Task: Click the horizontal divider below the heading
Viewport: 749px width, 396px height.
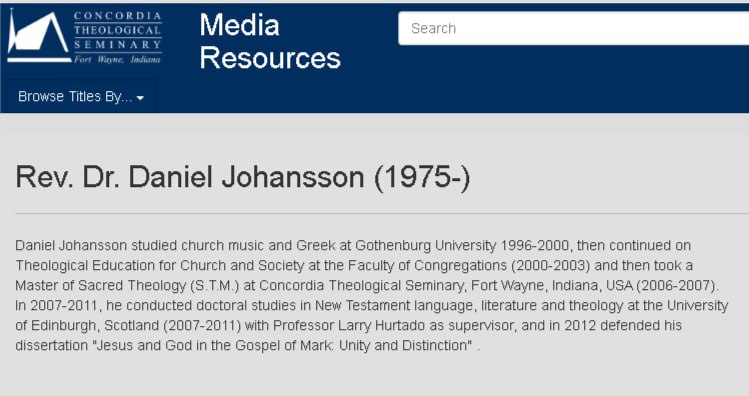Action: pos(382,214)
